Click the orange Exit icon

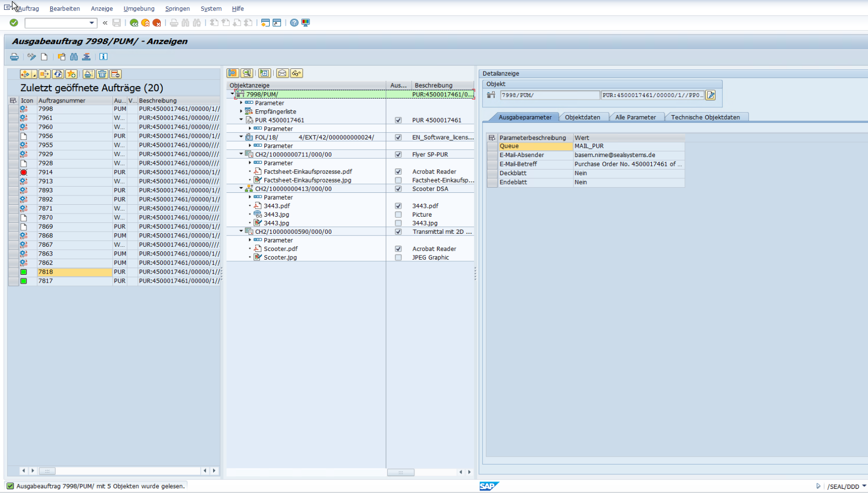(145, 23)
